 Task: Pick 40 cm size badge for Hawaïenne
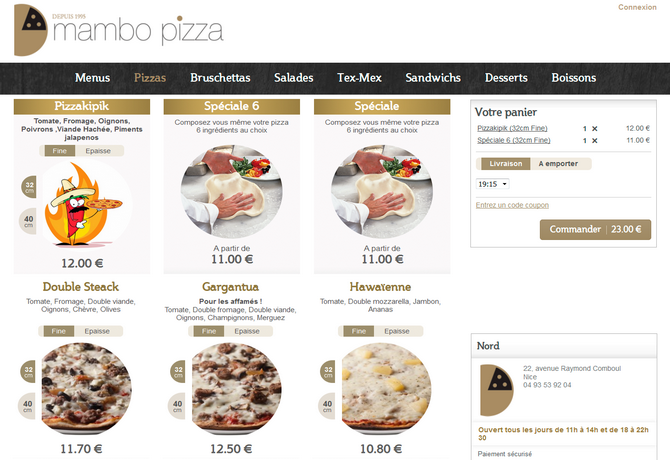(x=327, y=406)
